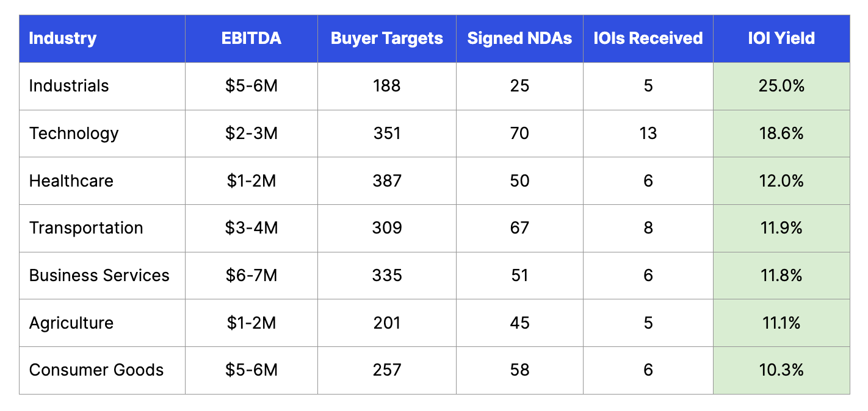The image size is (868, 411).
Task: Click the Consumer Goods row label
Action: point(96,370)
